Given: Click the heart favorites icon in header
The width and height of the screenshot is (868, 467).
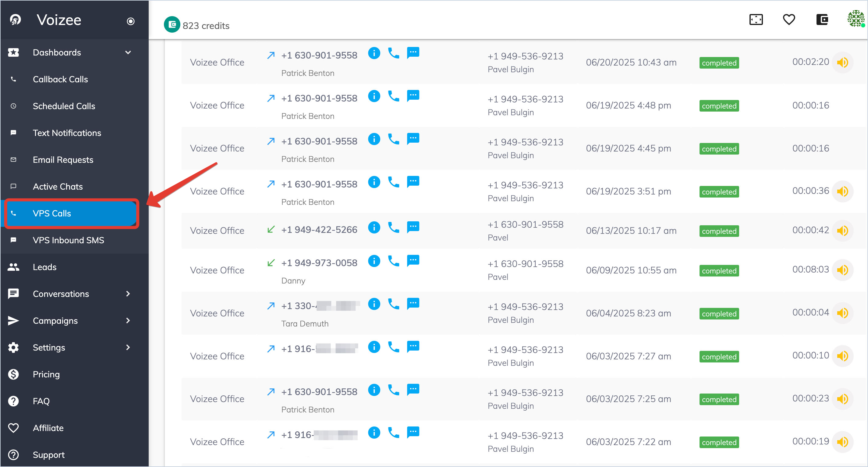Looking at the screenshot, I should click(x=789, y=20).
